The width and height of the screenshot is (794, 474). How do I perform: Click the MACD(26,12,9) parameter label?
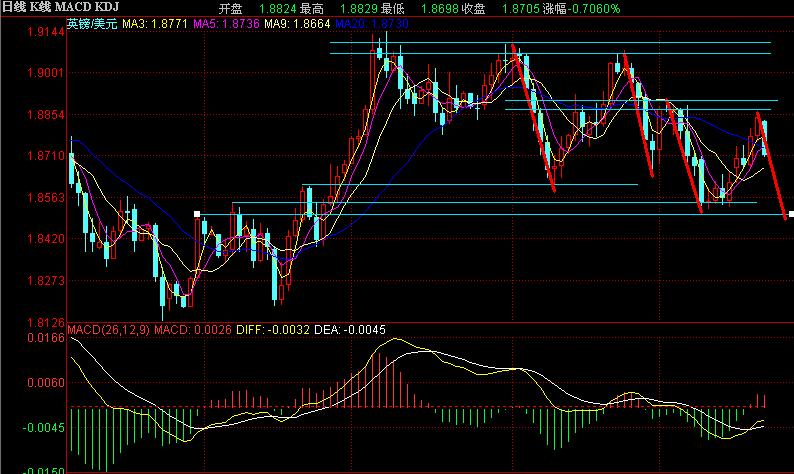point(108,330)
